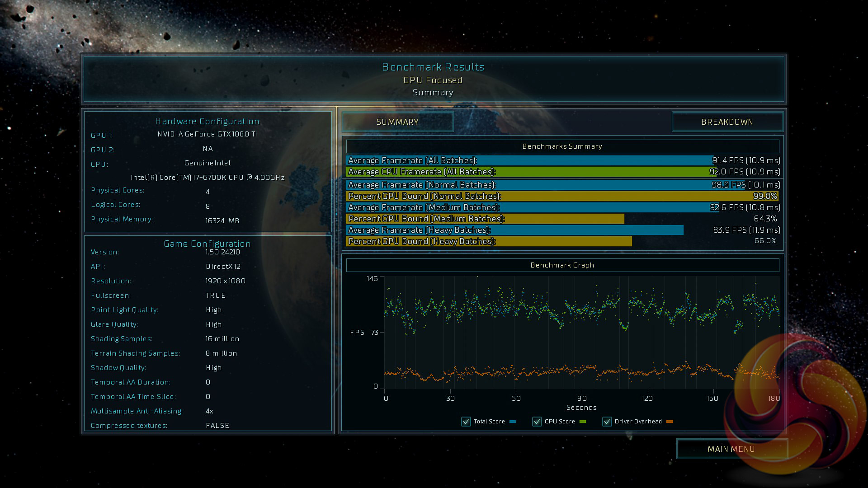This screenshot has width=868, height=488.
Task: Click the blue Total Score legend swatch
Action: pyautogui.click(x=513, y=422)
